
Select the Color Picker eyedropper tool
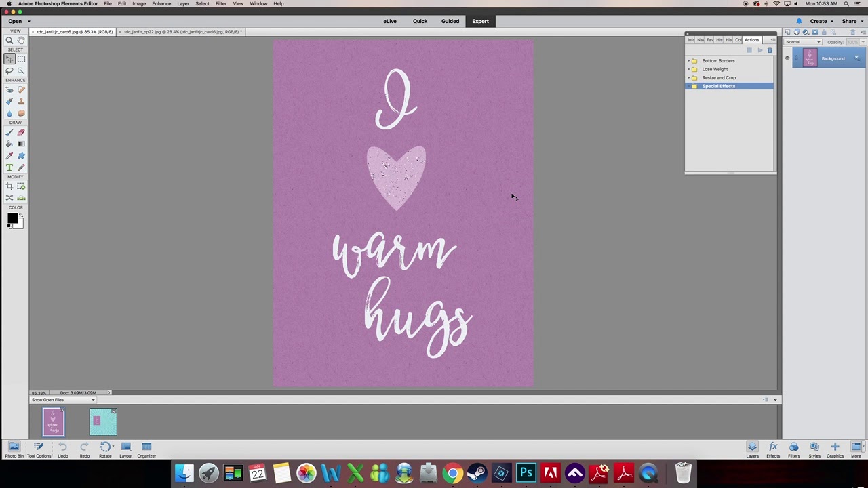9,156
